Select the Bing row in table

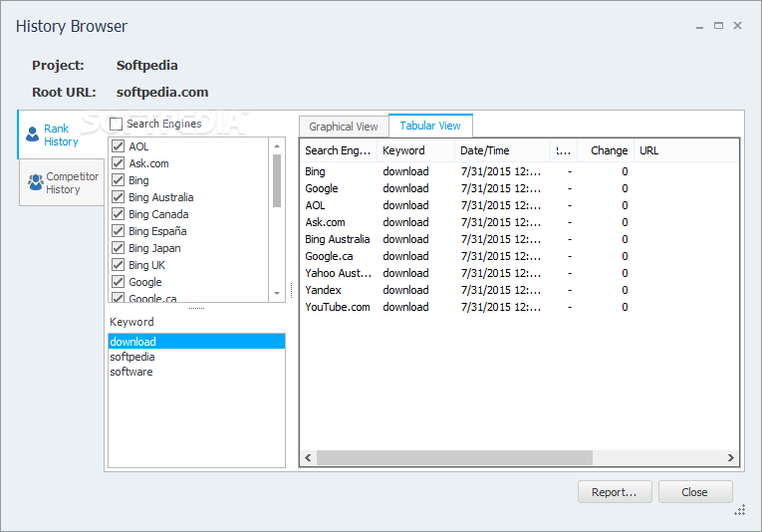tap(519, 171)
